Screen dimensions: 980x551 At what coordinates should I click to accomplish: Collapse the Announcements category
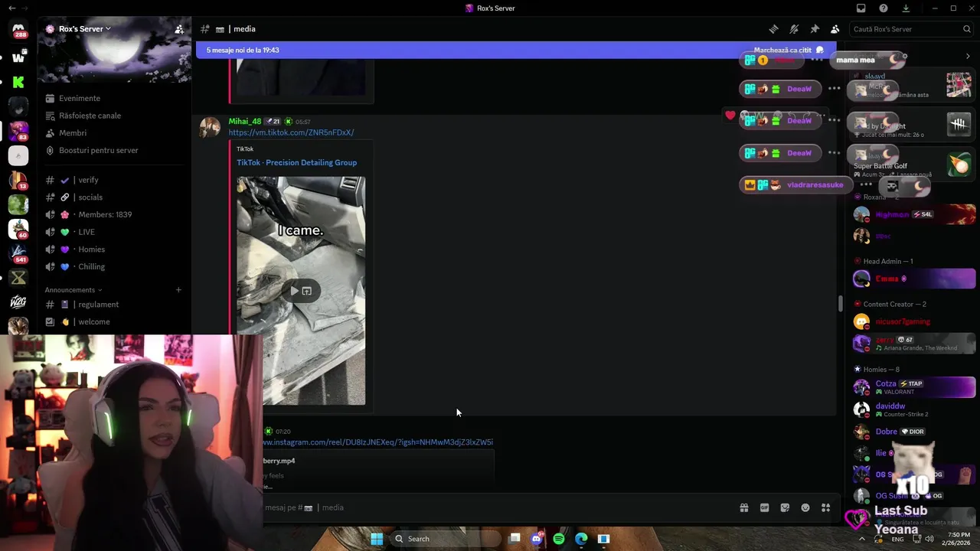tap(73, 290)
